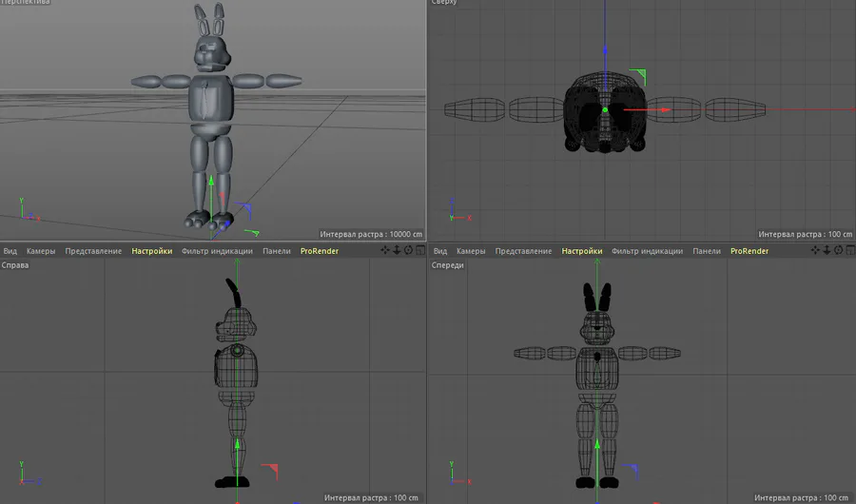Select the rabbit's torso in the perspective view
Viewport: 856px width, 504px height.
[211, 98]
